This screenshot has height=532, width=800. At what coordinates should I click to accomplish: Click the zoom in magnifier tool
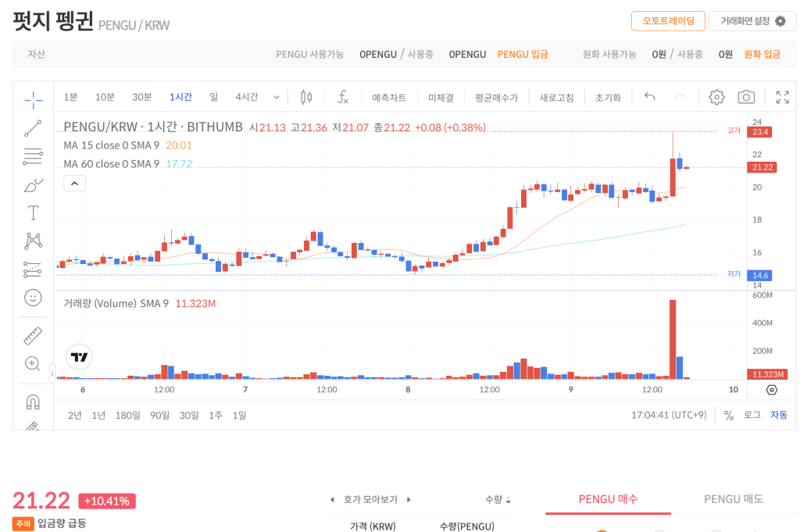click(33, 364)
